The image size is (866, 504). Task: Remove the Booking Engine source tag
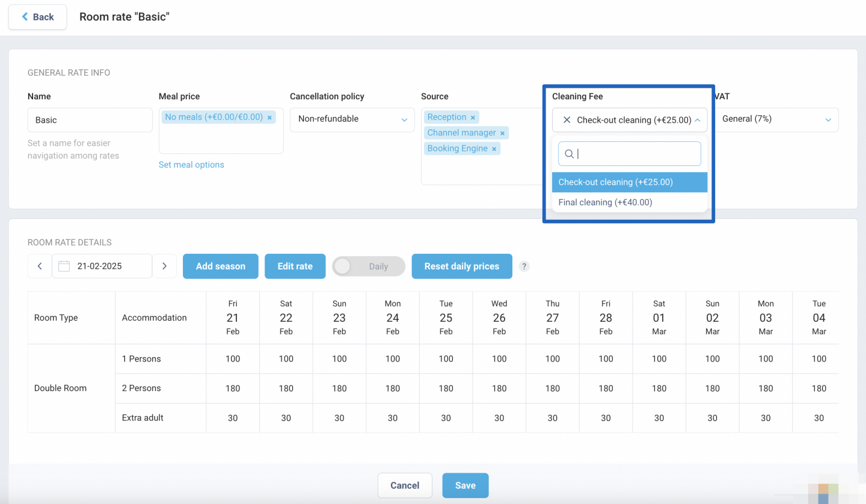pyautogui.click(x=494, y=149)
